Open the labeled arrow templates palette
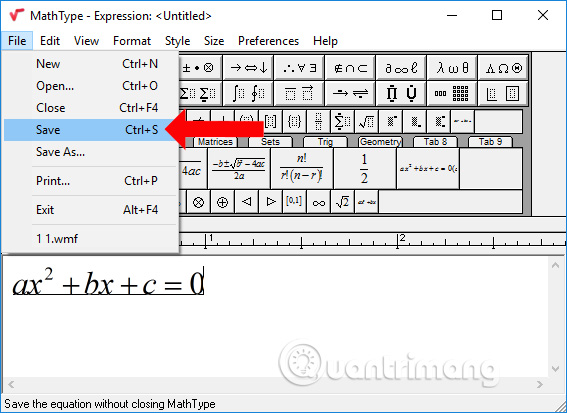The width and height of the screenshot is (567, 413). point(350,94)
